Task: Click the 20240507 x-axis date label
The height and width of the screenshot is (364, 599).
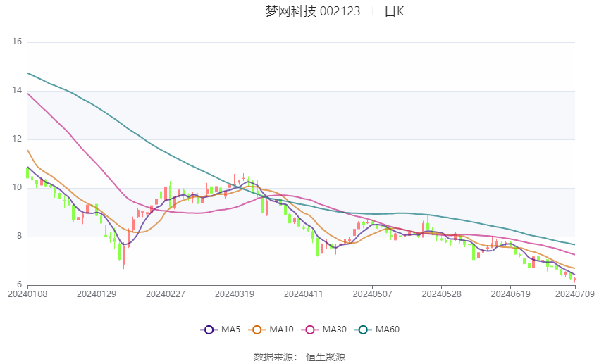Action: pos(373,294)
